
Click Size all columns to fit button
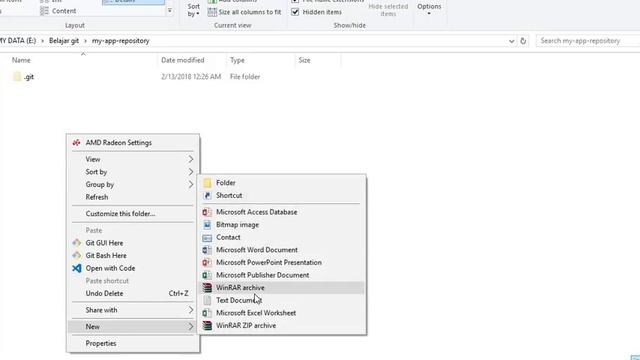coord(244,12)
